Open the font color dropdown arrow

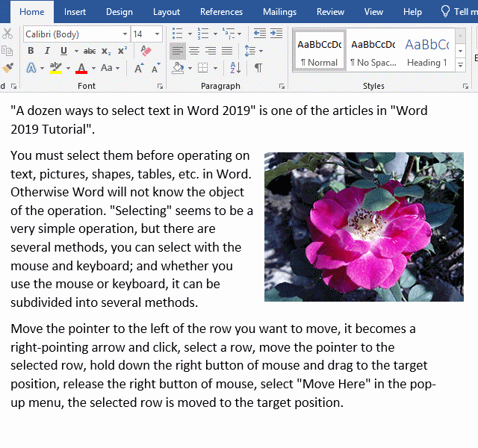[93, 68]
